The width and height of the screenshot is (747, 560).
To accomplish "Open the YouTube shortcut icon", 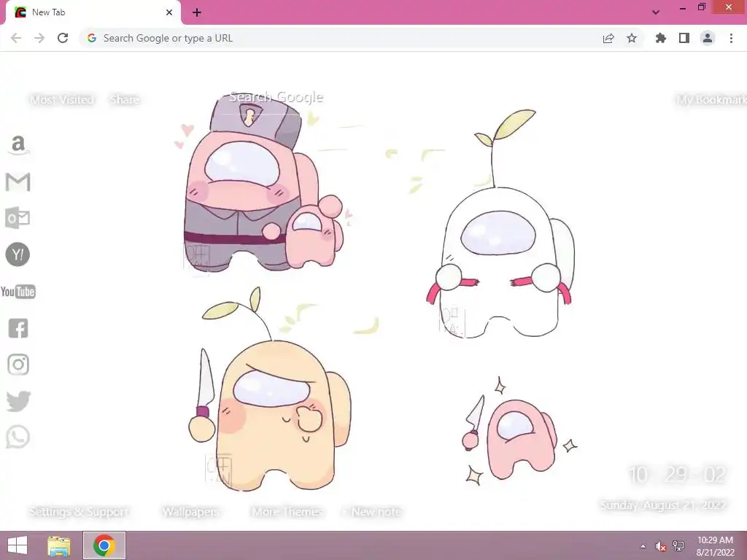I will tap(18, 292).
